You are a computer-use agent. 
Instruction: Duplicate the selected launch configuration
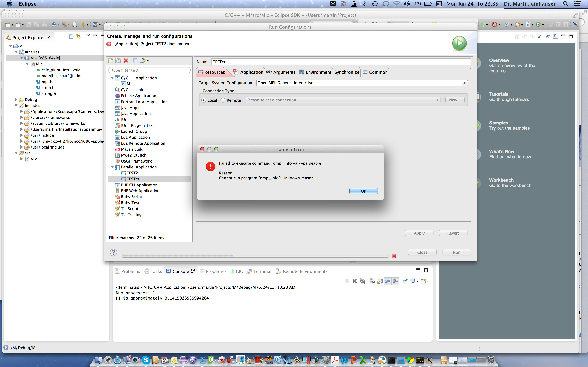click(118, 61)
